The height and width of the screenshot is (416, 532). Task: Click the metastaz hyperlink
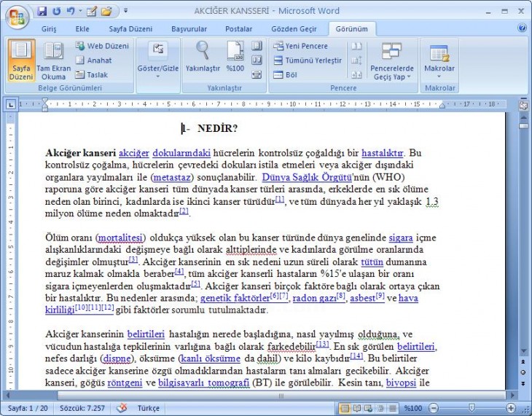pyautogui.click(x=172, y=177)
